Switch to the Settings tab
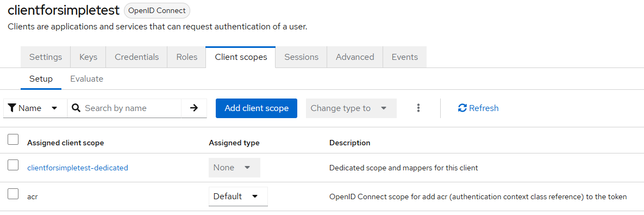Image resolution: width=644 pixels, height=215 pixels. (x=46, y=57)
